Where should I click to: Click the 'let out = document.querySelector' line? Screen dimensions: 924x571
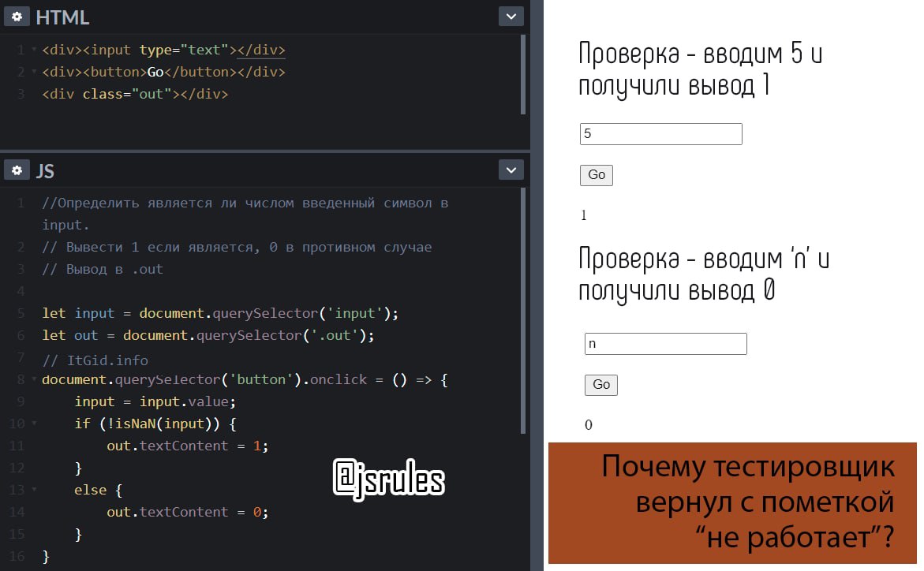tap(208, 335)
